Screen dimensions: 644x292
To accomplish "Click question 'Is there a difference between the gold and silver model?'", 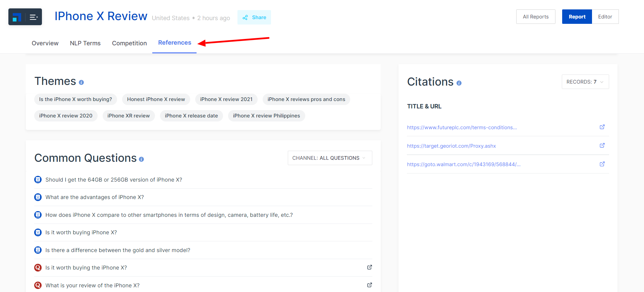I will click(x=118, y=250).
